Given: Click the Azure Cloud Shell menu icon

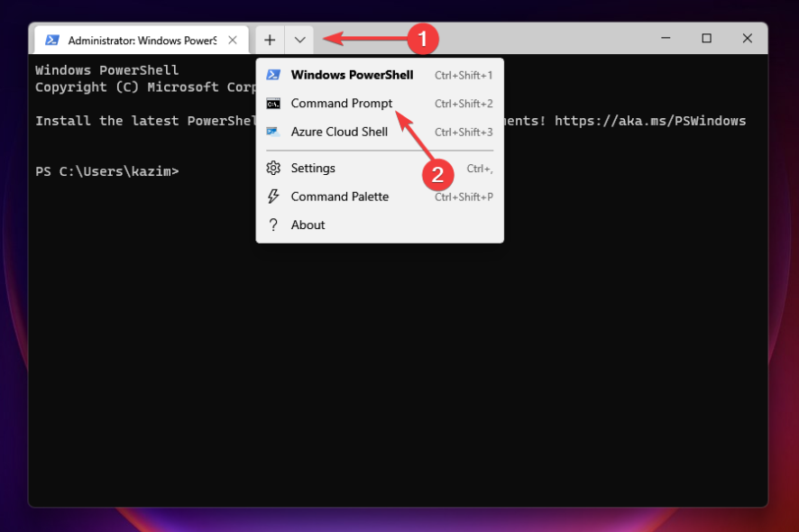Looking at the screenshot, I should click(273, 132).
